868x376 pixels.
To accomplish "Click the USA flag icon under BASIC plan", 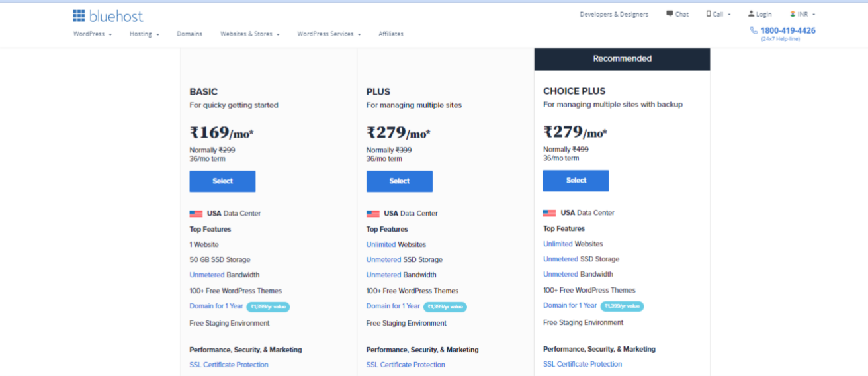I will (x=196, y=214).
